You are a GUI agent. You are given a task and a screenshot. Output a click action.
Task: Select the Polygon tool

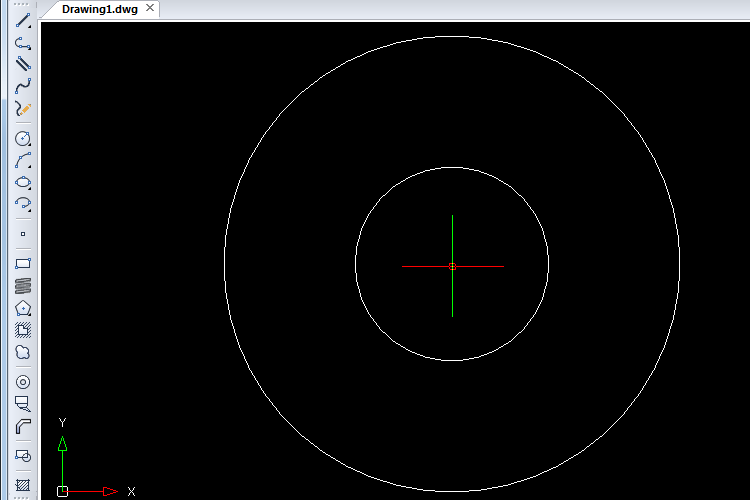click(x=23, y=308)
